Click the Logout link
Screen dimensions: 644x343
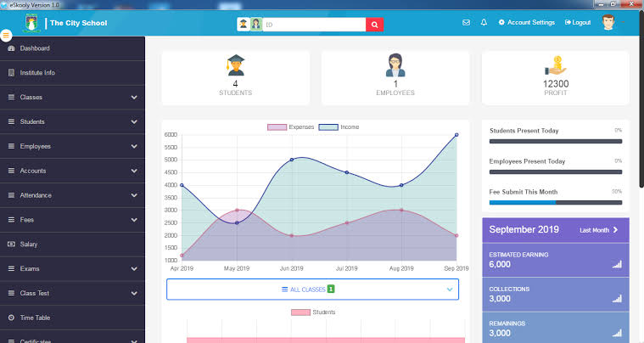578,23
